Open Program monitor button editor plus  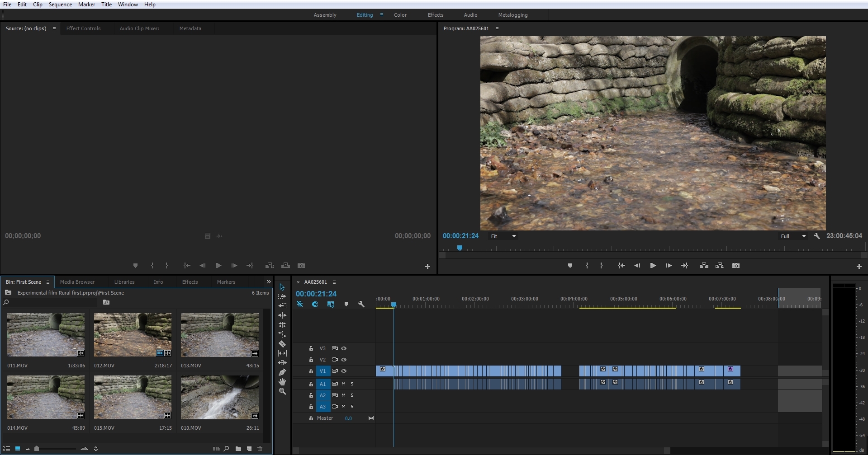point(859,267)
